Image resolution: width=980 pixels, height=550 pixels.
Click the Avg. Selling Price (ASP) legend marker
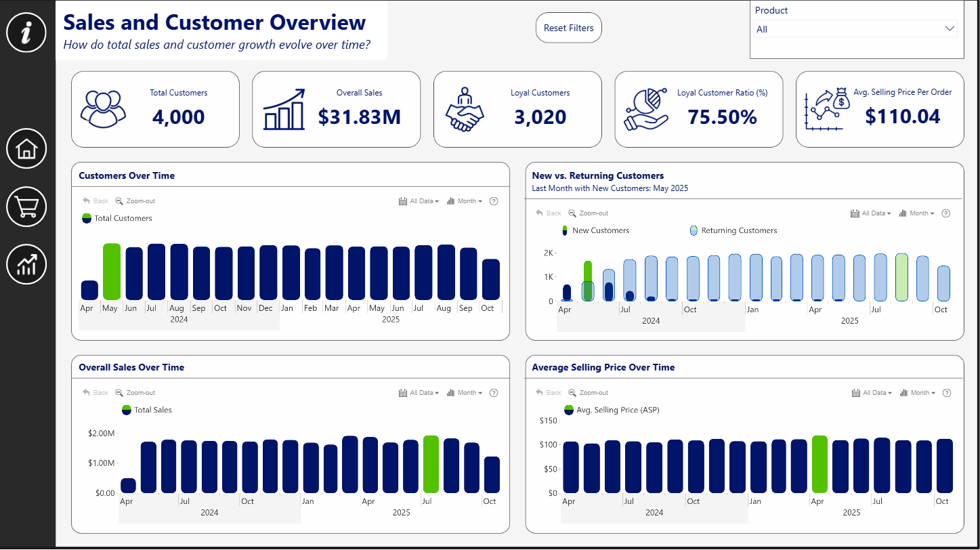[x=569, y=410]
